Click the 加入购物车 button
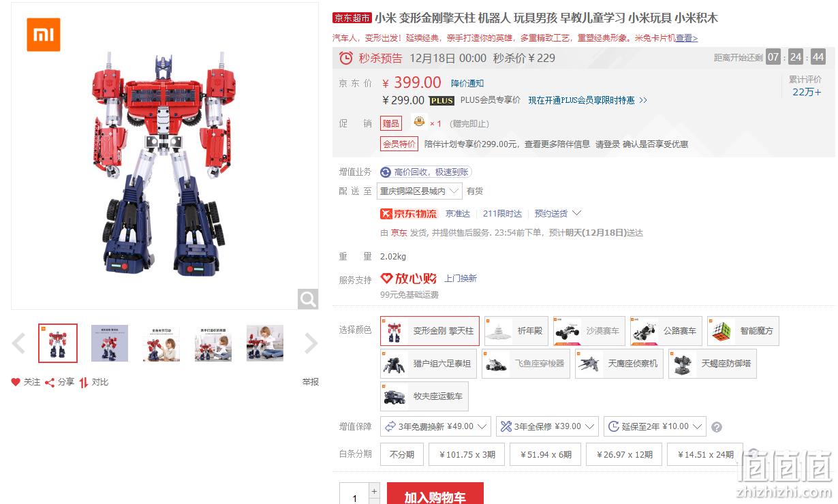The width and height of the screenshot is (838, 504). pyautogui.click(x=435, y=494)
